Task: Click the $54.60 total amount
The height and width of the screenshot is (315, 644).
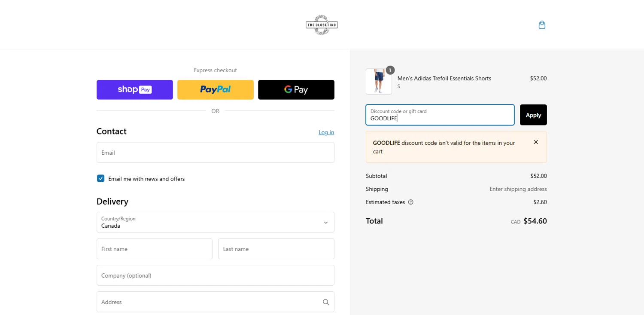Action: [x=535, y=221]
